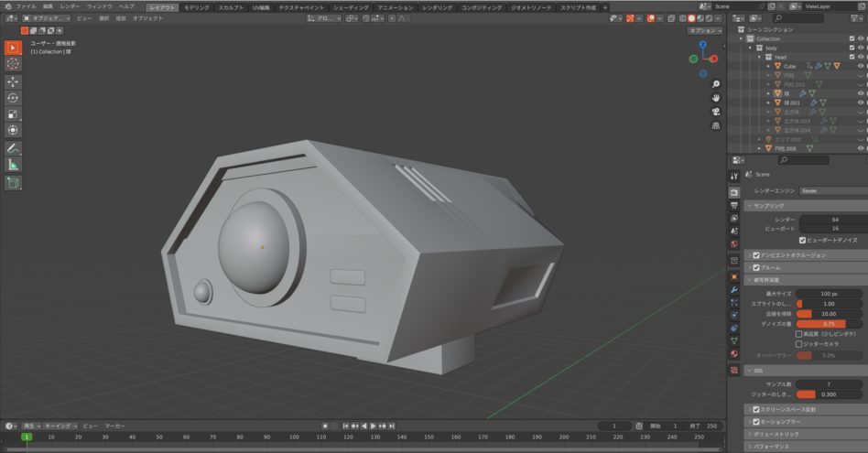Choose the Add Cube tool
The width and height of the screenshot is (868, 453).
pyautogui.click(x=13, y=183)
